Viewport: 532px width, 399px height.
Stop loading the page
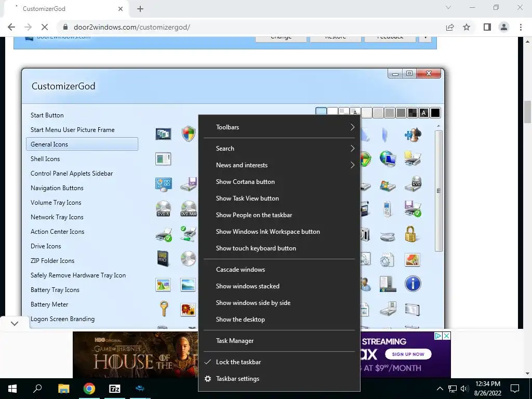click(45, 27)
